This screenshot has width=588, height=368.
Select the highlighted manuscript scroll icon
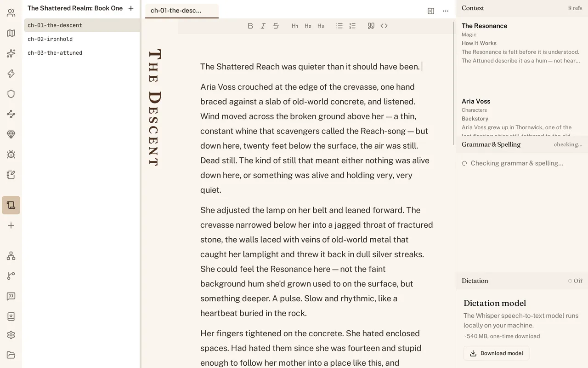[x=11, y=205]
